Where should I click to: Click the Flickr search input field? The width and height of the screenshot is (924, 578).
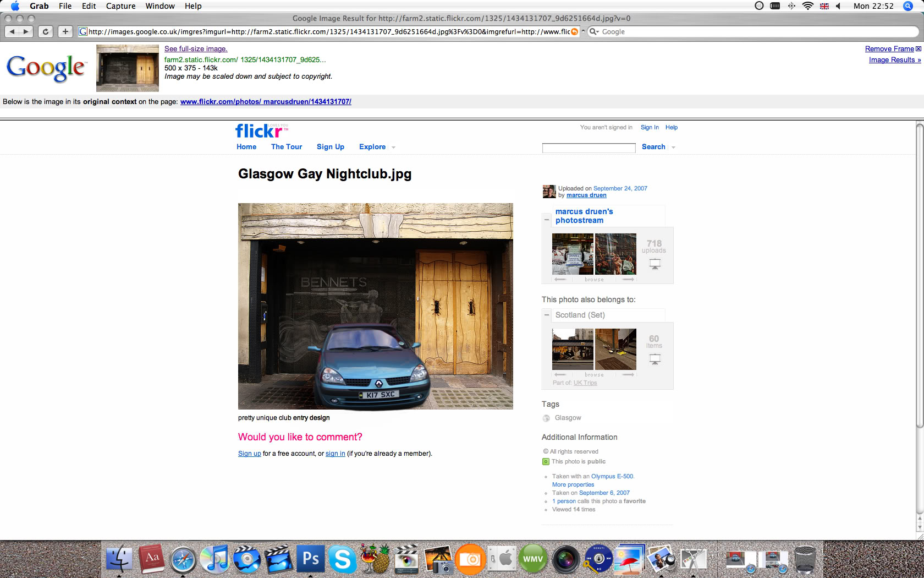588,148
